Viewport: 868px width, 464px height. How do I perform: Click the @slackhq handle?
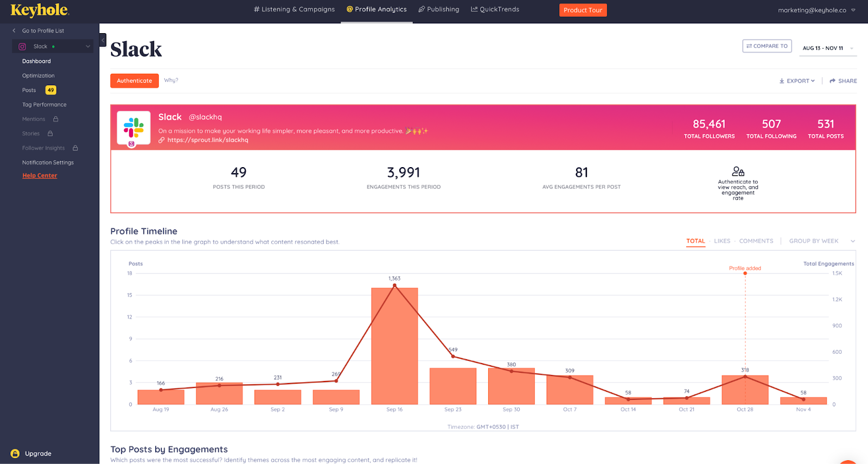pyautogui.click(x=205, y=117)
